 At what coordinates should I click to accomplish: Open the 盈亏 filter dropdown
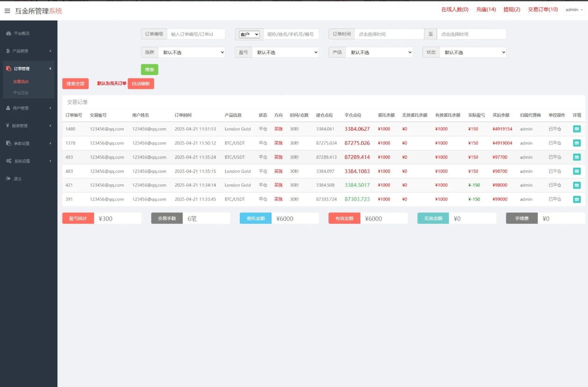tap(285, 52)
